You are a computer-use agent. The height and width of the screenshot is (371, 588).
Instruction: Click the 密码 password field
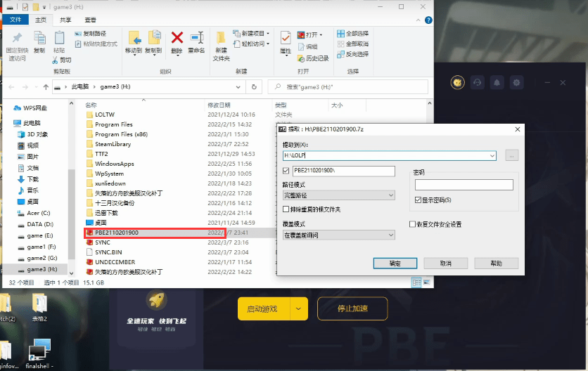coord(464,184)
